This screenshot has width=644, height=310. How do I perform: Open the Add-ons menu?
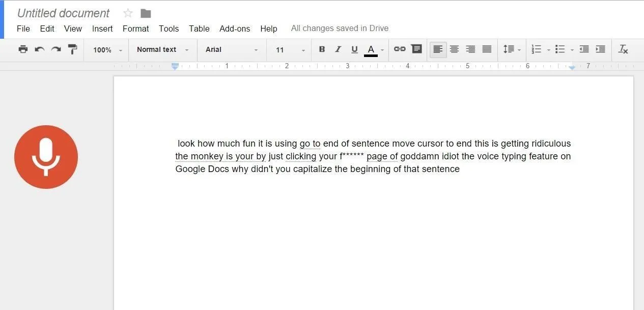point(235,29)
